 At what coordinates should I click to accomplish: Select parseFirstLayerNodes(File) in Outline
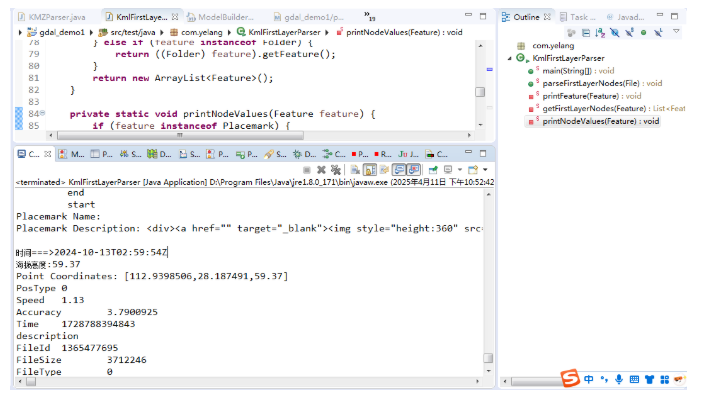(x=602, y=83)
